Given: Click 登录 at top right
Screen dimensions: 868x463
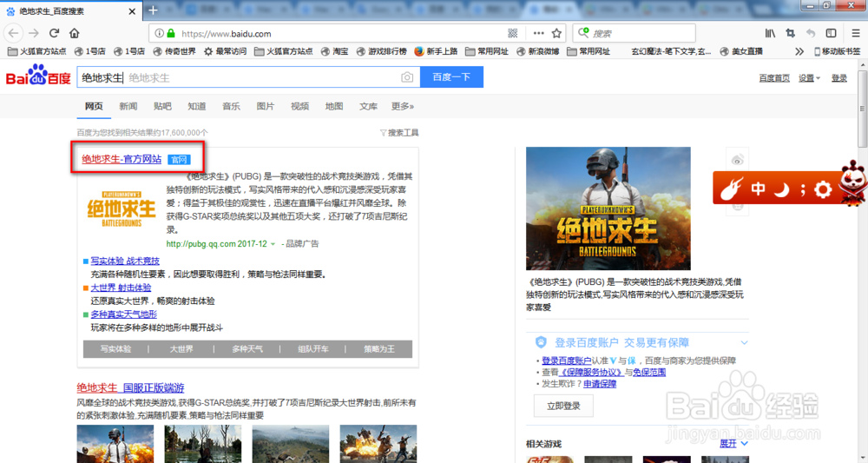Looking at the screenshot, I should click(x=839, y=78).
